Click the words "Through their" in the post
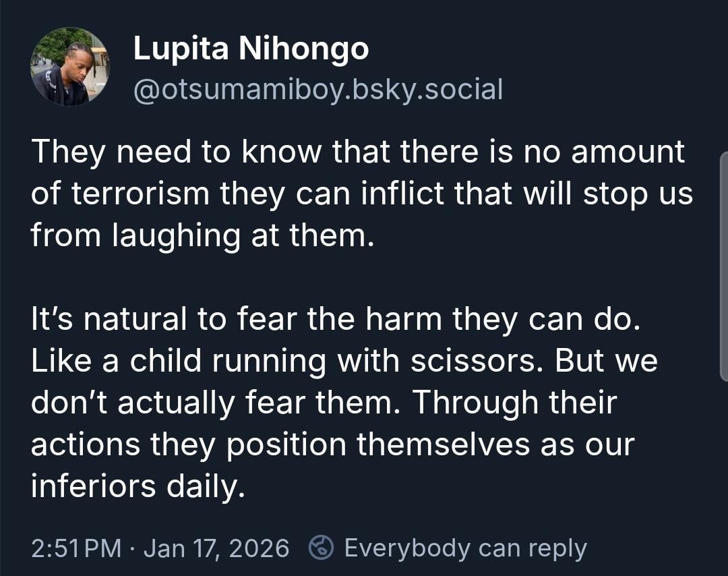The width and height of the screenshot is (728, 576). (515, 403)
